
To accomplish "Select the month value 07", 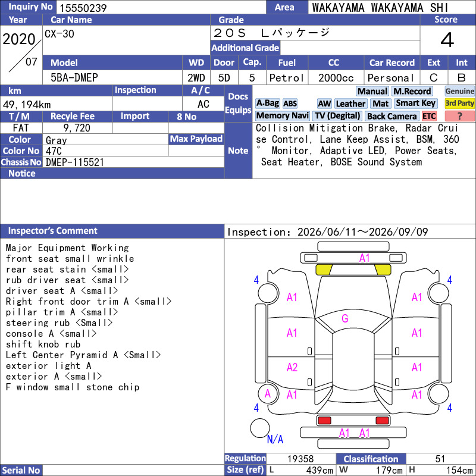I will 32,62.
